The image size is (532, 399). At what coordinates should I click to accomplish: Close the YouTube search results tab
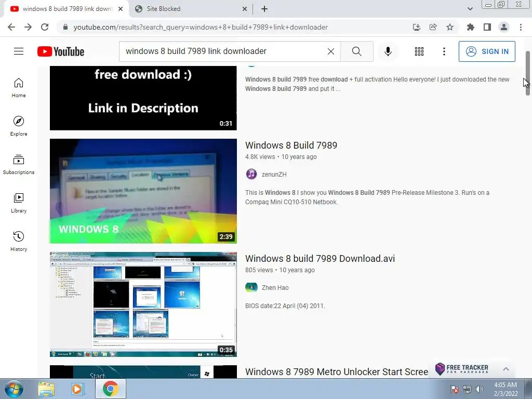coord(121,9)
